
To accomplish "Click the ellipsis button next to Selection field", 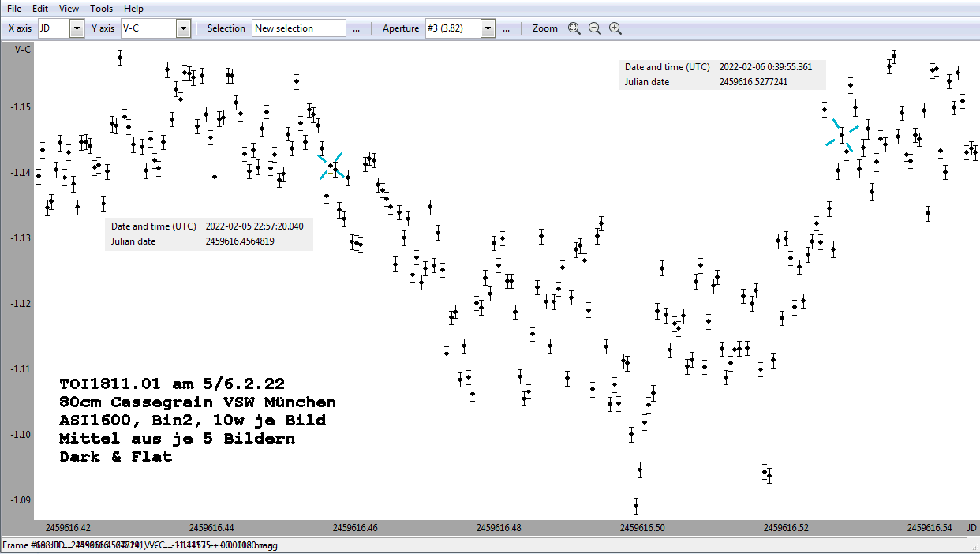I will click(x=357, y=28).
